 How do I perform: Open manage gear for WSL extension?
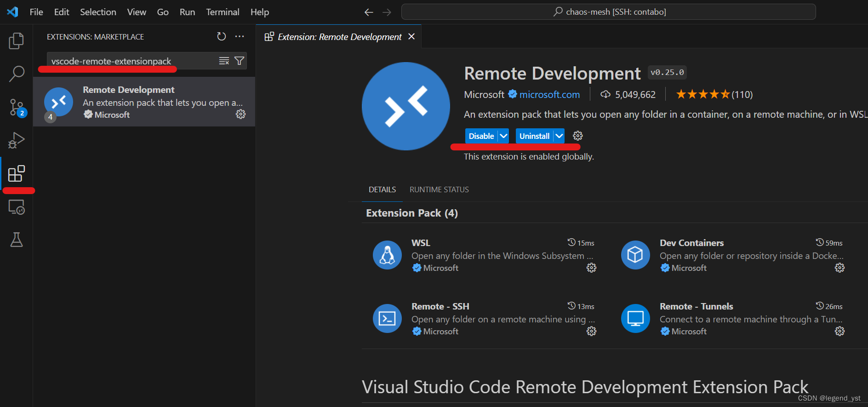(x=591, y=268)
